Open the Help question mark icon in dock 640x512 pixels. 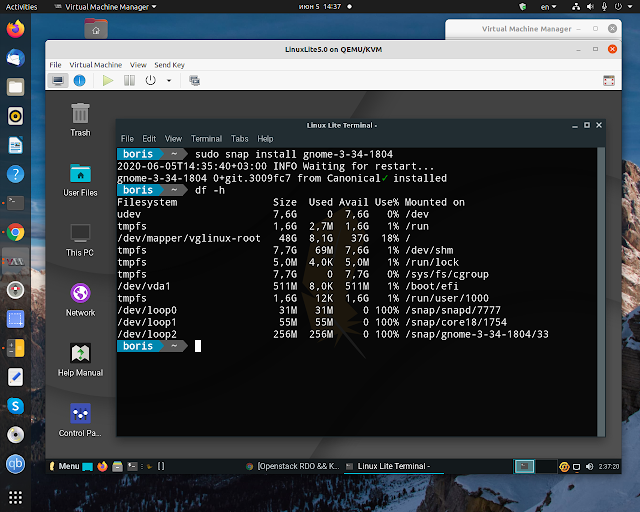pos(16,174)
